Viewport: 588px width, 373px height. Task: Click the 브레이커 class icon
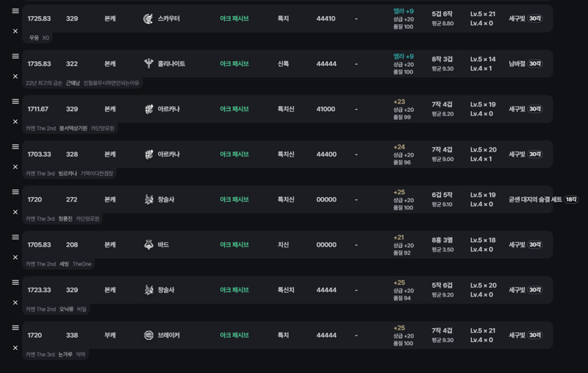pyautogui.click(x=148, y=335)
